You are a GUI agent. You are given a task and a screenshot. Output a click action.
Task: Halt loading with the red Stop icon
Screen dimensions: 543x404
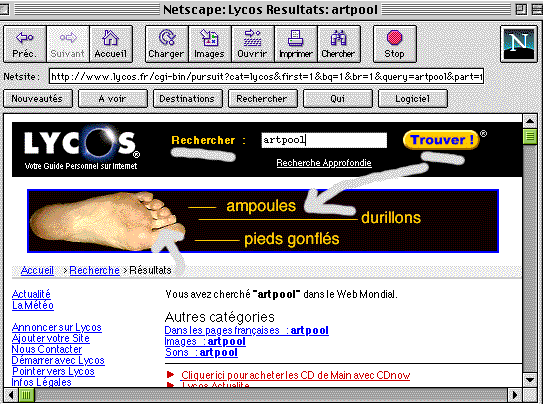tap(394, 44)
